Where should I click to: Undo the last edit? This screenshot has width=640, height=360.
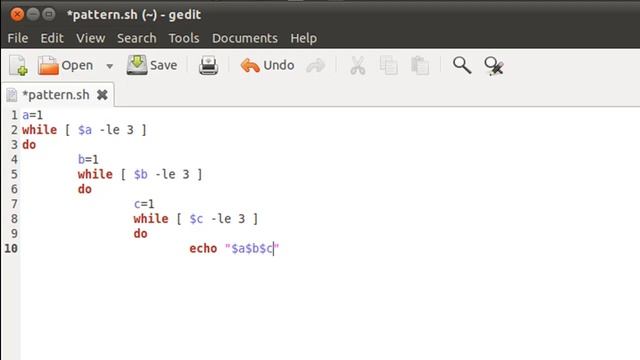[267, 65]
